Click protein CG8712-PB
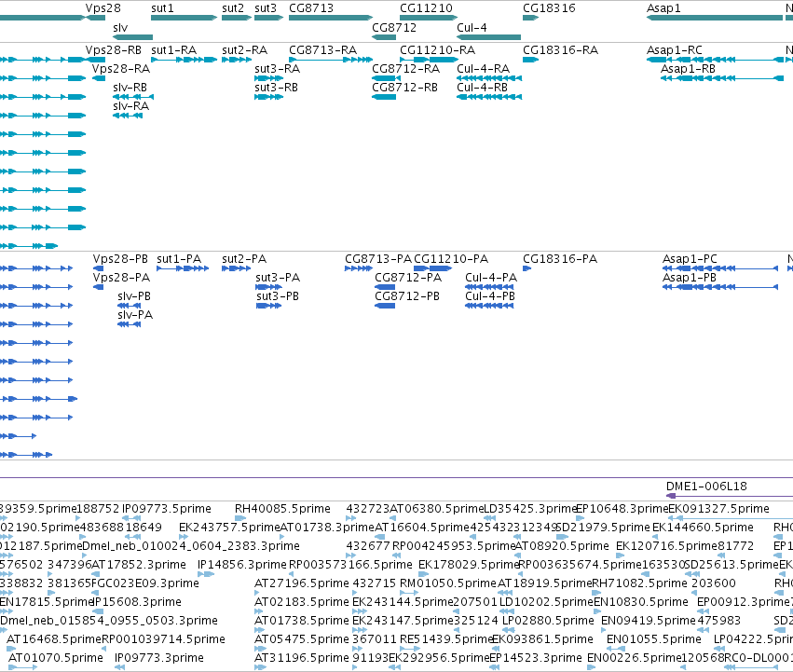The width and height of the screenshot is (793, 672). (x=407, y=296)
